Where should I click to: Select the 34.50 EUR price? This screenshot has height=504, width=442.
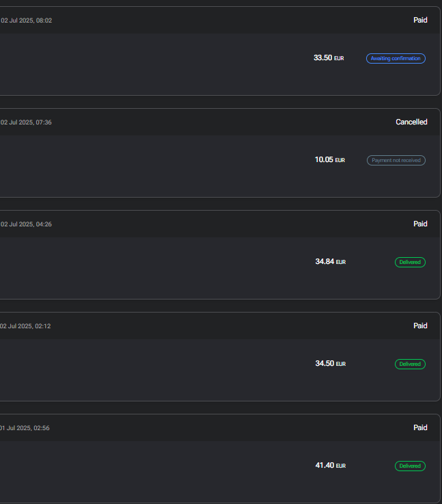point(330,364)
